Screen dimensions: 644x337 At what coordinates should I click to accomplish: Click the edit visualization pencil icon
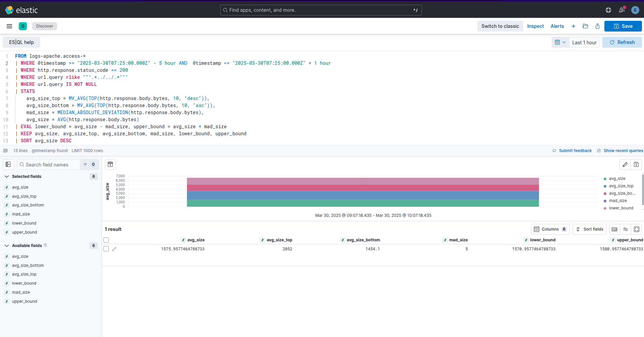pyautogui.click(x=625, y=164)
